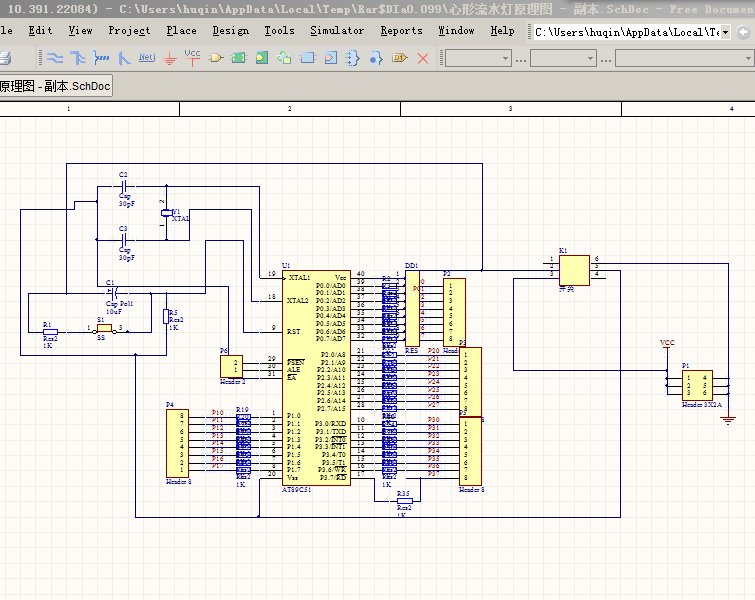Image resolution: width=755 pixels, height=600 pixels.
Task: Open the first empty toolbar combo box
Action: tap(478, 59)
